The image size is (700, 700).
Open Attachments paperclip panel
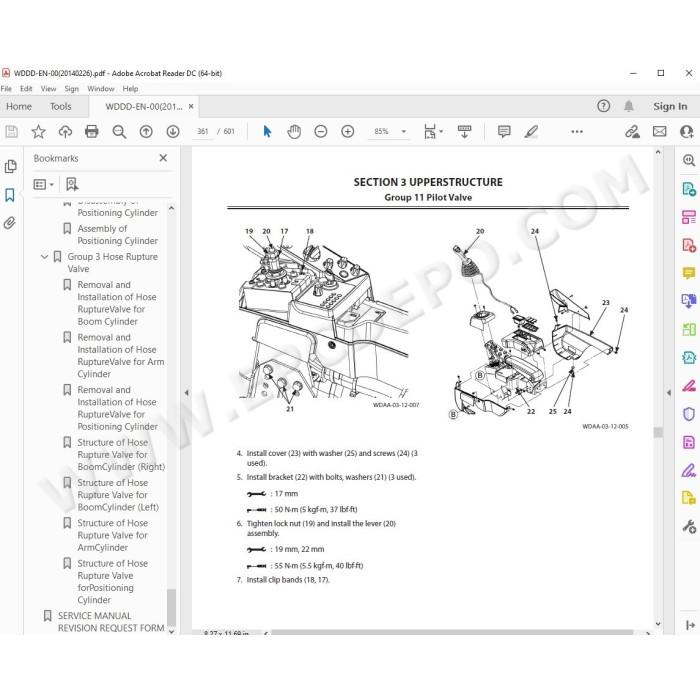(x=10, y=223)
